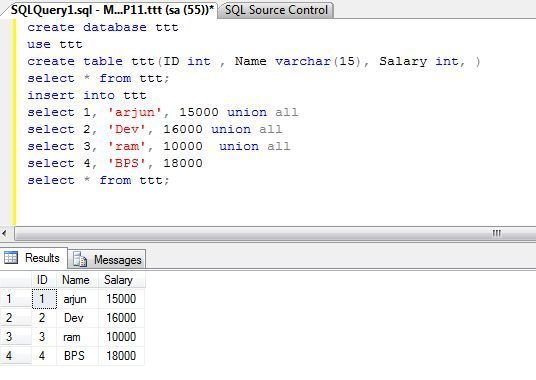The height and width of the screenshot is (380, 536).
Task: Select the row 4 header in results
Action: [15, 356]
